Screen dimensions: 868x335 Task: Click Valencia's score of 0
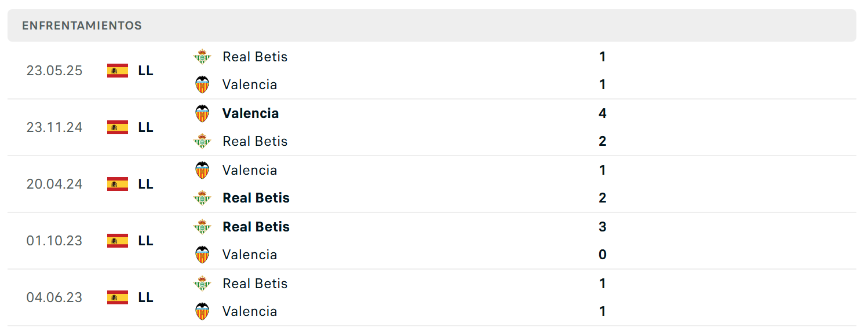(x=603, y=255)
